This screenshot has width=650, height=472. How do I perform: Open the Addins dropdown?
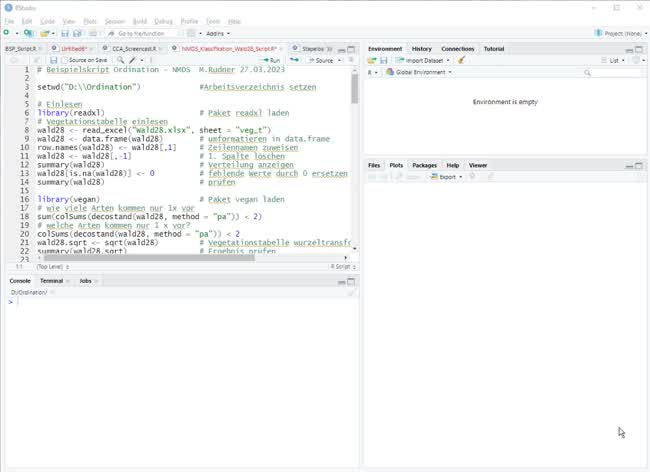218,33
